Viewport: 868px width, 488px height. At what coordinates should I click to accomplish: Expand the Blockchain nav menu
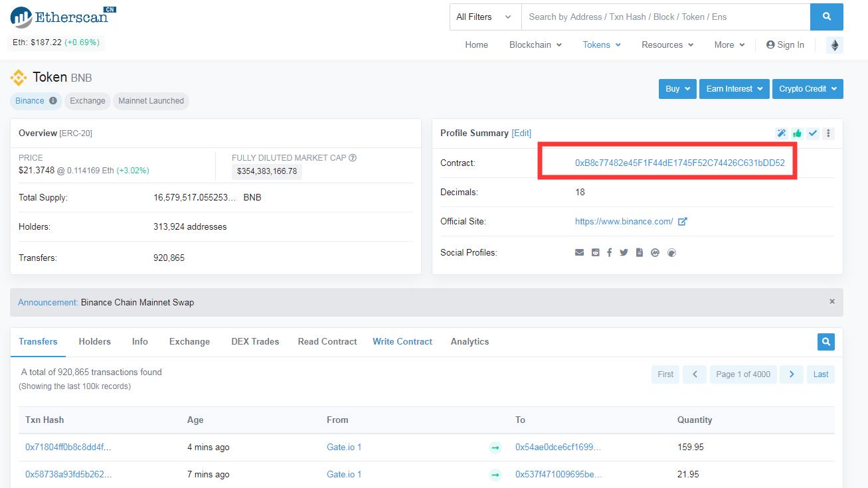(x=535, y=45)
